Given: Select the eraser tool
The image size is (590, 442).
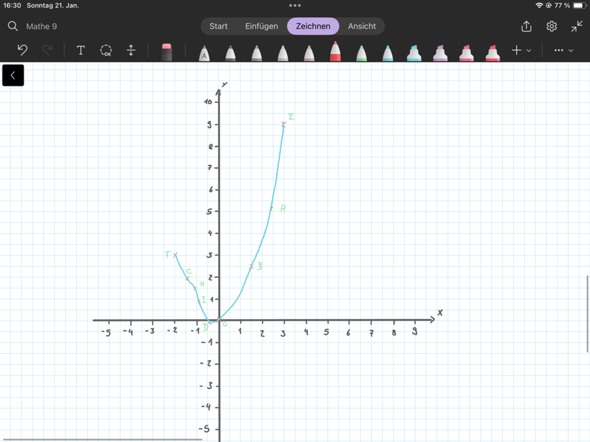Looking at the screenshot, I should coord(166,52).
